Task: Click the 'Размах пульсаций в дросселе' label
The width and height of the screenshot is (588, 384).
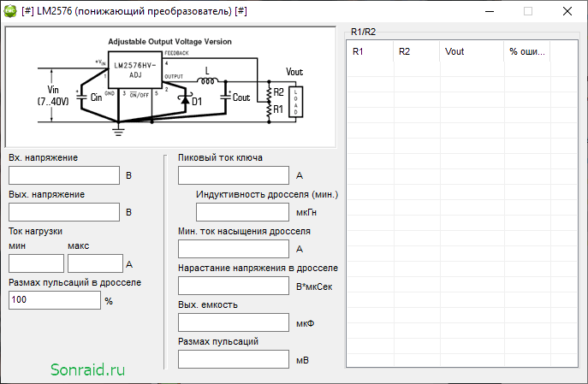Action: click(75, 282)
